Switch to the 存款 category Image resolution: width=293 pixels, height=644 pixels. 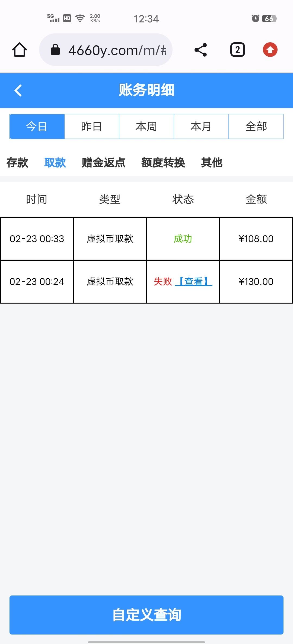click(17, 163)
